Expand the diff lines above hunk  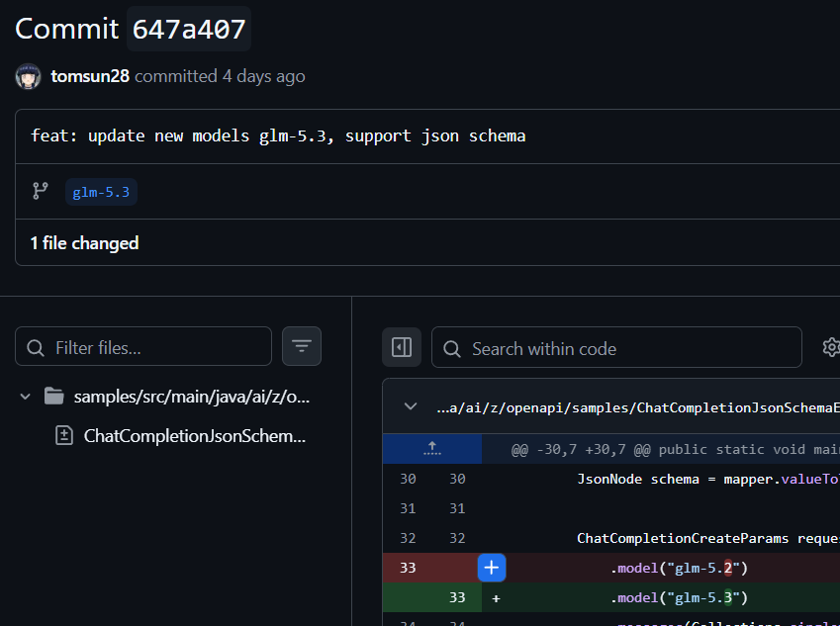click(431, 449)
